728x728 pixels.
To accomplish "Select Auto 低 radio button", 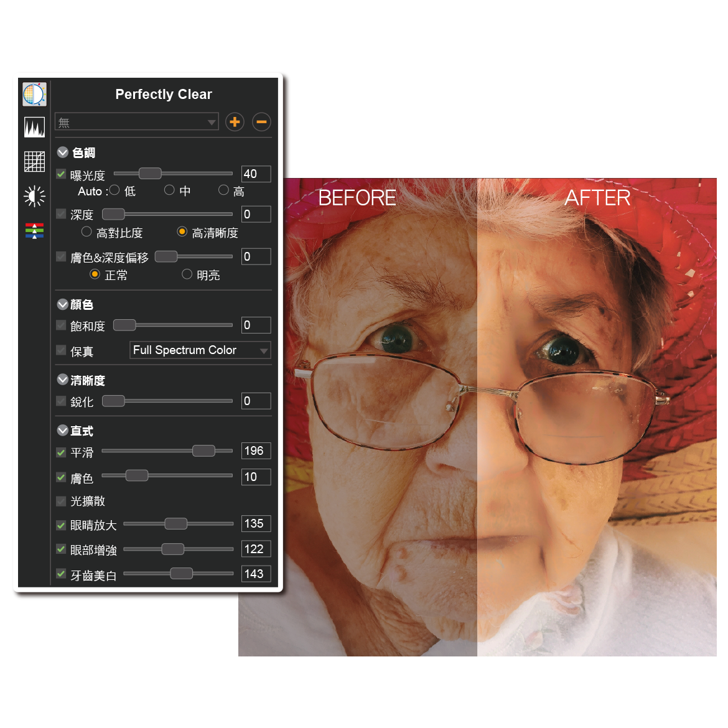I will tap(114, 190).
